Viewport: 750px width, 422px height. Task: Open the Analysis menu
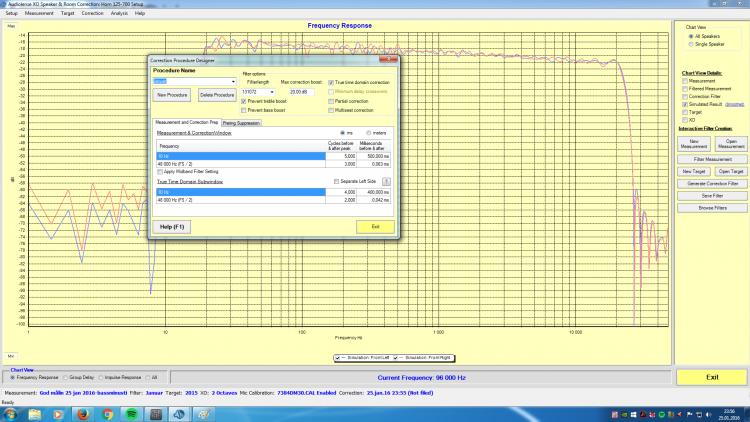pyautogui.click(x=118, y=13)
